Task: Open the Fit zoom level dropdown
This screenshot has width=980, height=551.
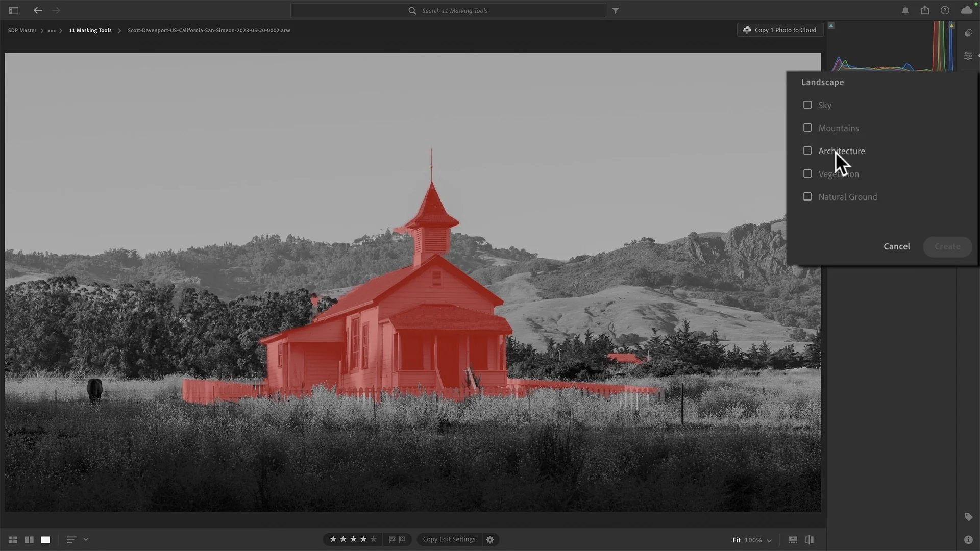Action: point(752,540)
